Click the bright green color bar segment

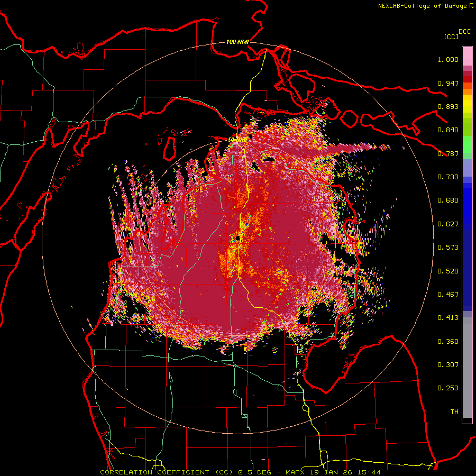pyautogui.click(x=467, y=144)
